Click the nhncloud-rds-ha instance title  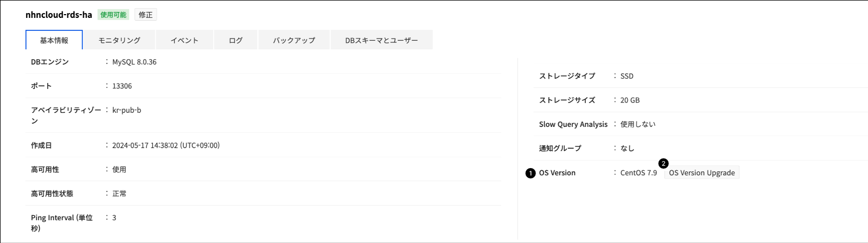[59, 15]
